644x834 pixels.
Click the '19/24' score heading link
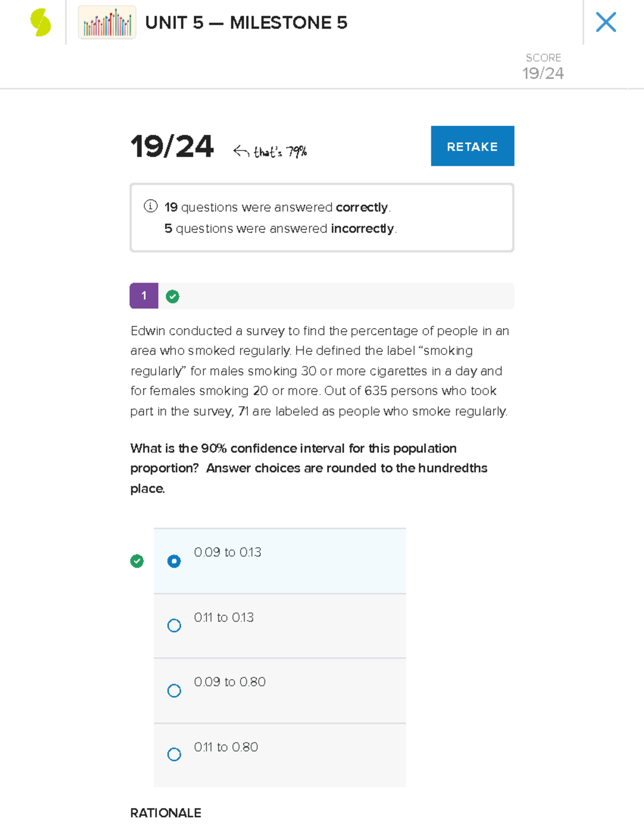[x=172, y=146]
